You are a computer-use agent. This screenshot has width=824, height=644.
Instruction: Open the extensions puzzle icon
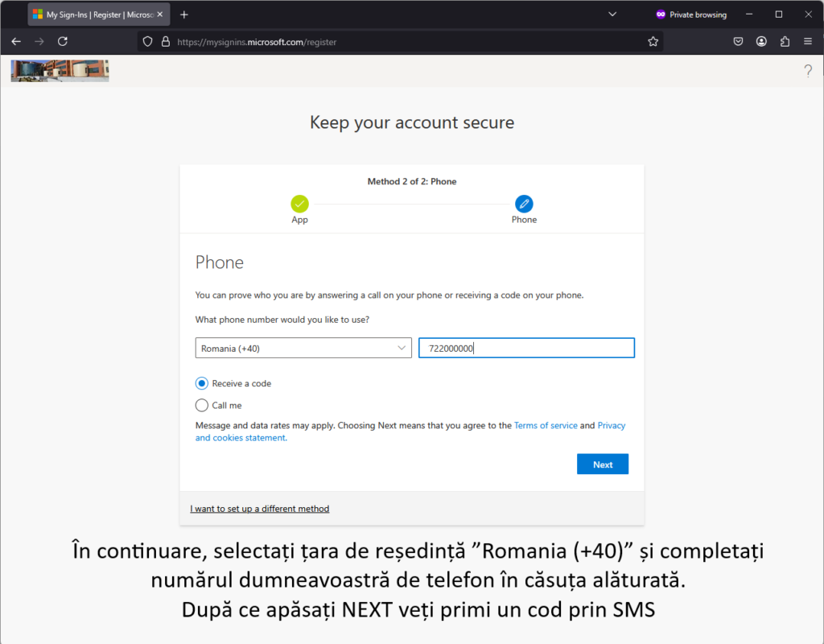click(x=785, y=42)
